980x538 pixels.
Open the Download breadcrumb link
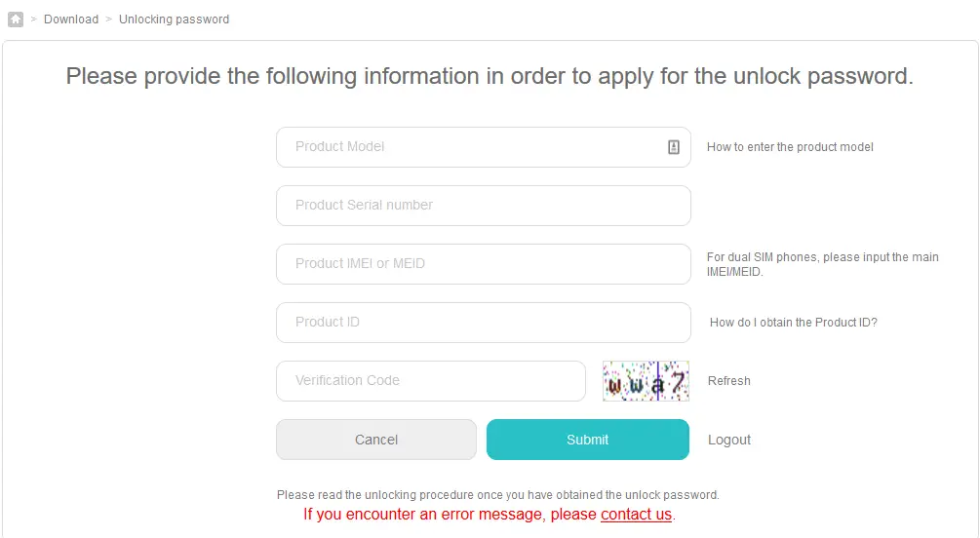coord(71,19)
